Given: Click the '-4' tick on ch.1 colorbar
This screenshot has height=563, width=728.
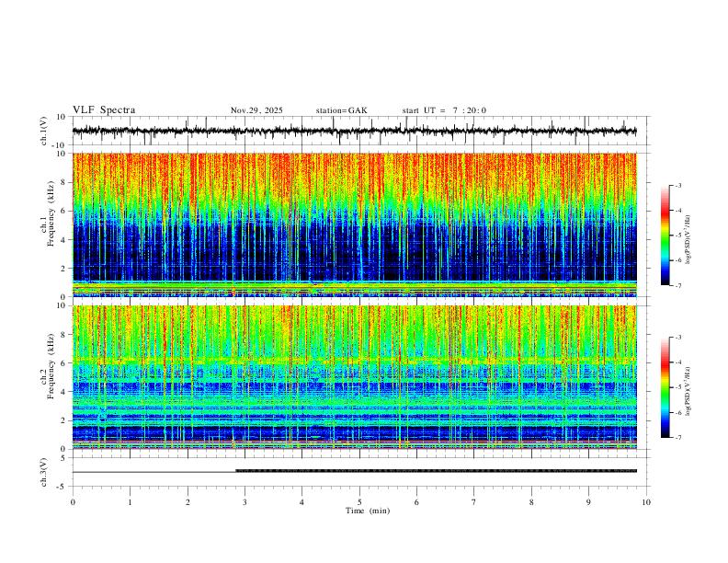Looking at the screenshot, I should [678, 211].
